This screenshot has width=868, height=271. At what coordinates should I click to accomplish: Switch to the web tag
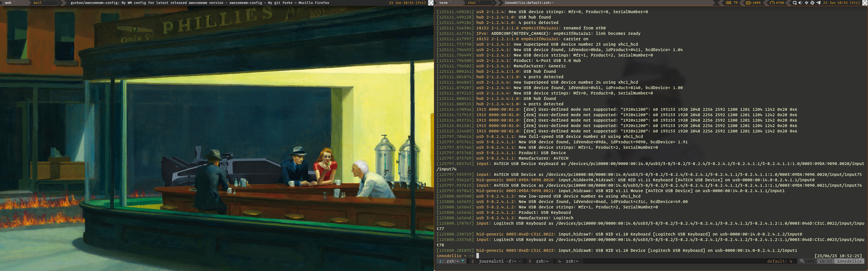coord(8,3)
